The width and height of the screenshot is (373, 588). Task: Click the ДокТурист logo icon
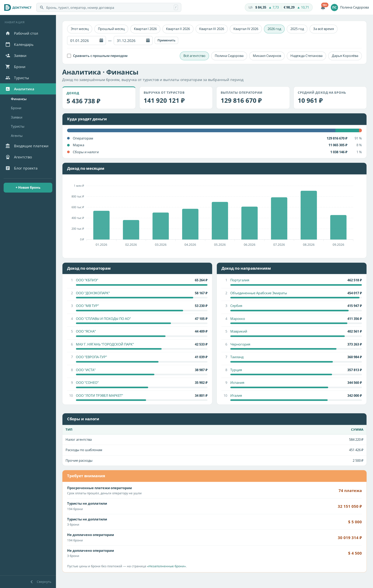pyautogui.click(x=8, y=7)
